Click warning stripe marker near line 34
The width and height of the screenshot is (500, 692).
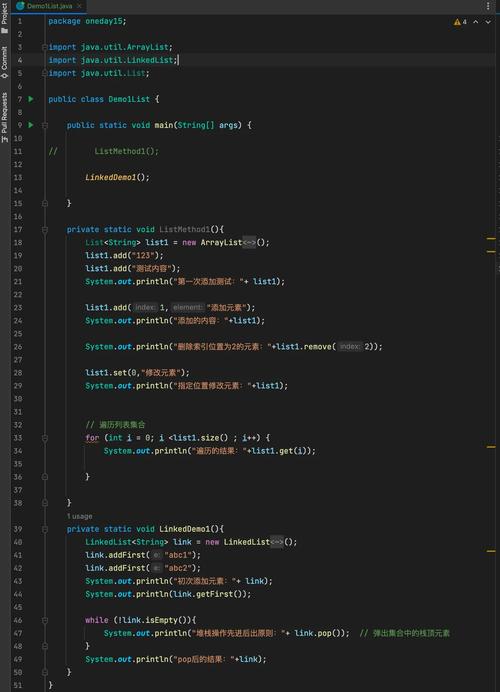coord(491,447)
